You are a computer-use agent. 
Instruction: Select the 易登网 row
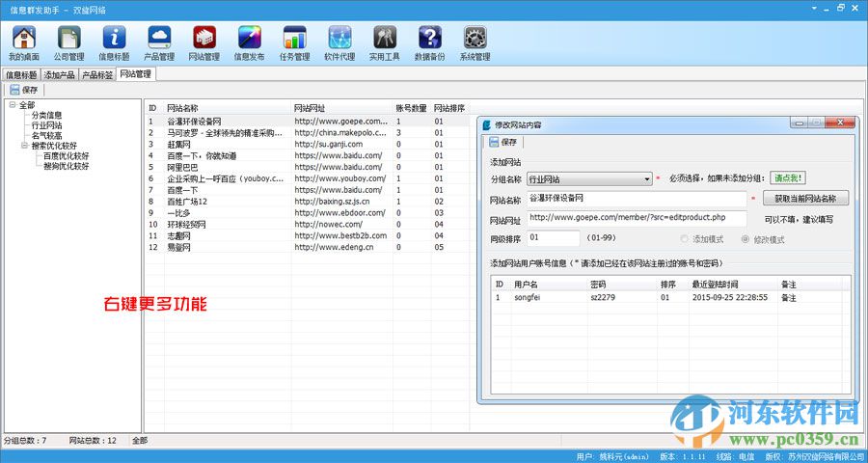click(307, 247)
